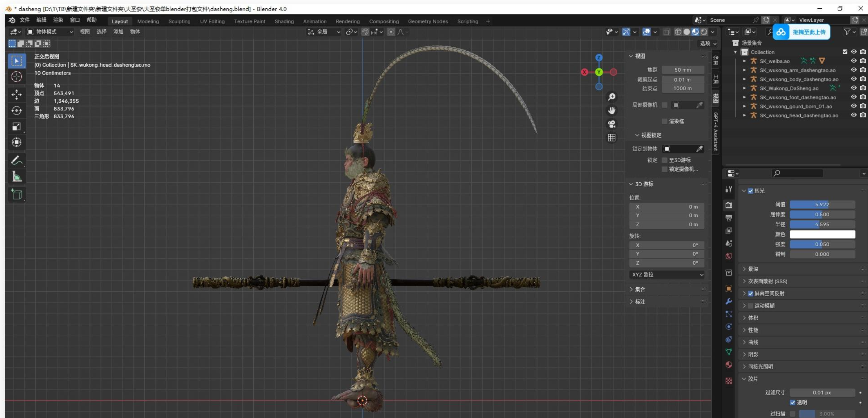Select the Rotate tool
This screenshot has width=868, height=418.
[x=16, y=110]
